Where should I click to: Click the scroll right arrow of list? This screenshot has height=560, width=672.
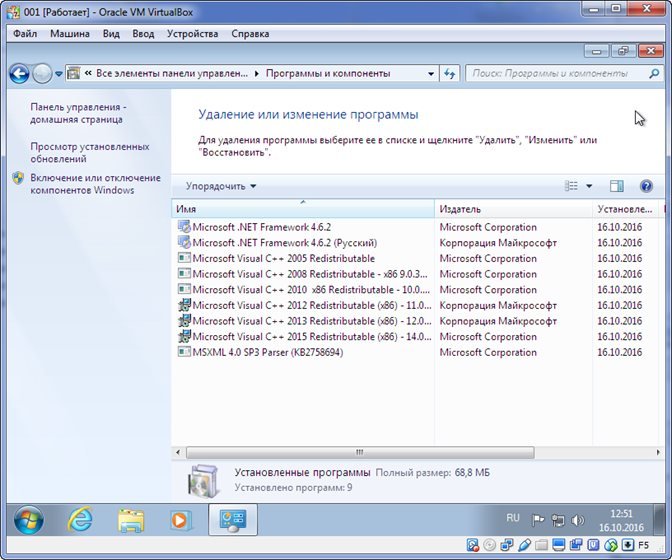click(658, 452)
